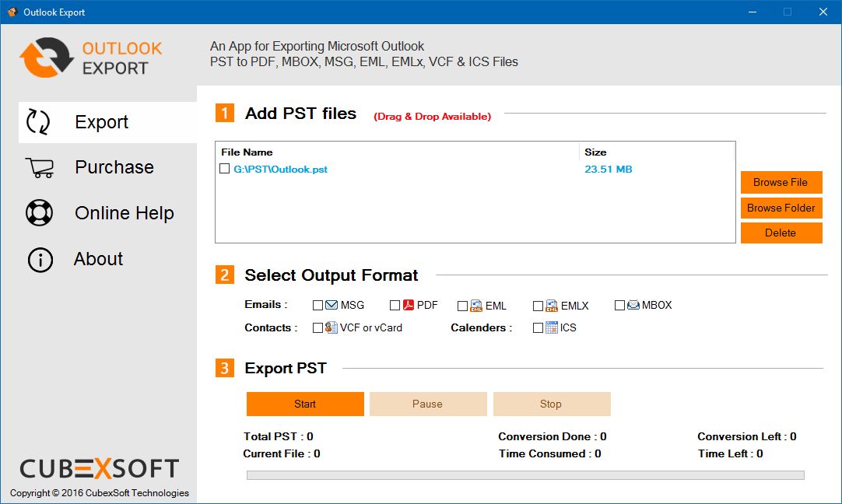Click the Purchase shopping cart icon
The image size is (842, 504).
tap(39, 167)
